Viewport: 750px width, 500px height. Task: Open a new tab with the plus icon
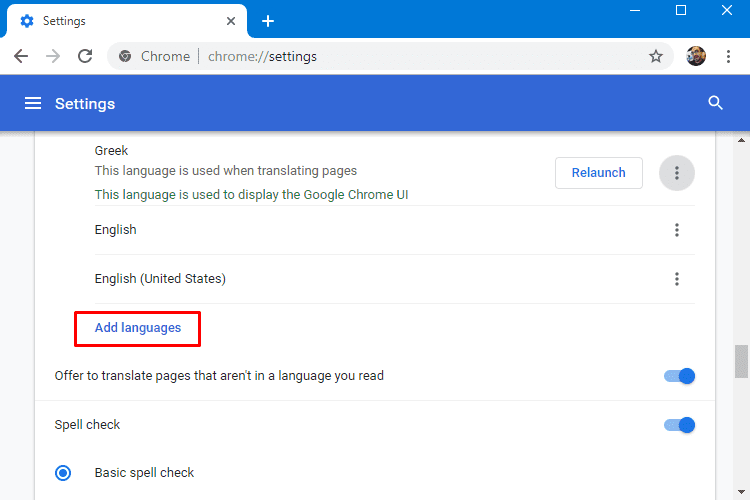pyautogui.click(x=268, y=21)
